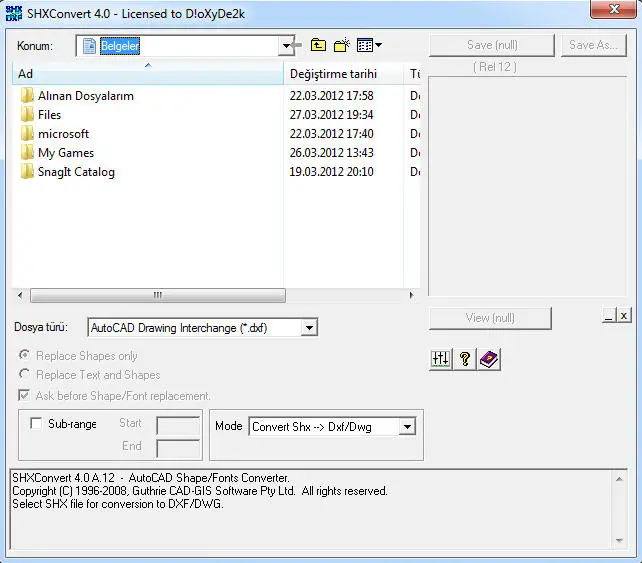
Task: Open the Mode conversion dropdown
Action: coord(407,427)
